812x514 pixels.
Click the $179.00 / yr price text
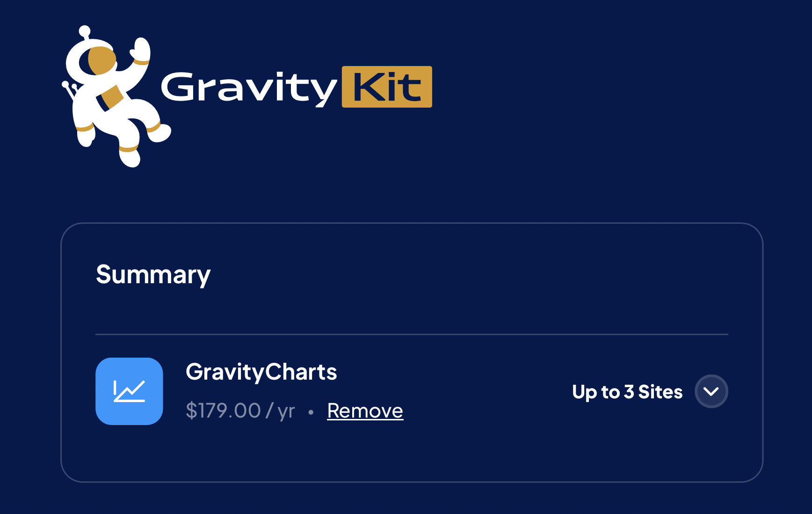pyautogui.click(x=240, y=411)
